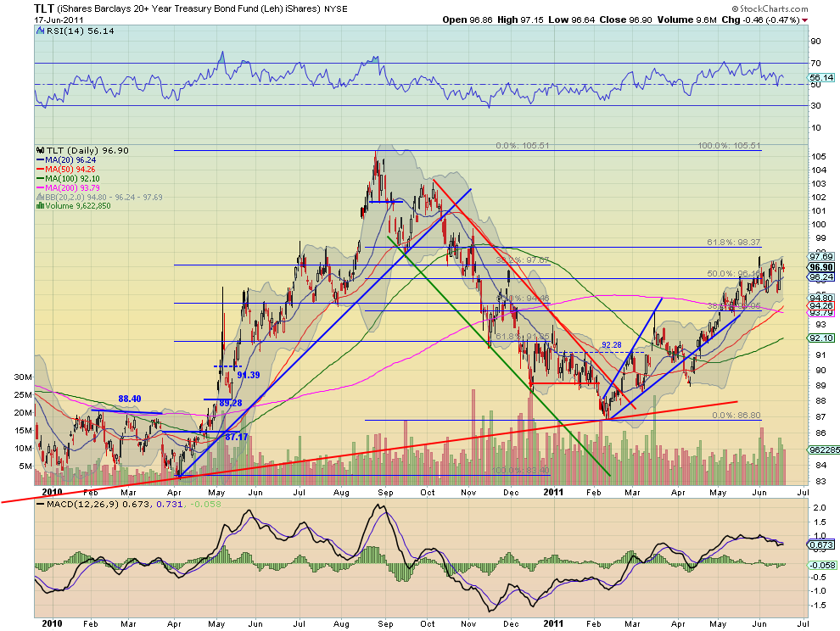Click the red MA(50) line swatch

click(x=40, y=170)
